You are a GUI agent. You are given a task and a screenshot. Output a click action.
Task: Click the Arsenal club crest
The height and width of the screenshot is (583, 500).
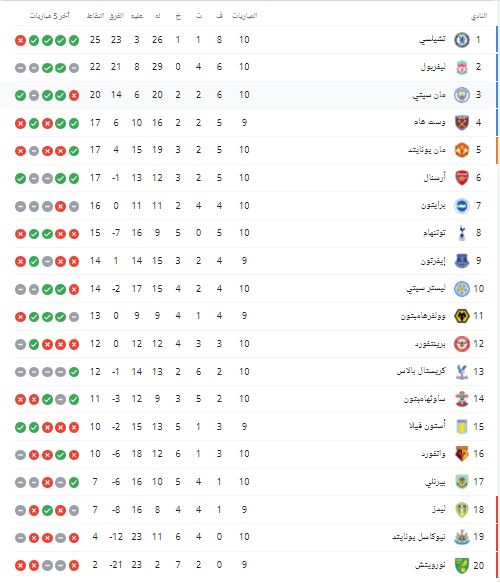coord(462,178)
